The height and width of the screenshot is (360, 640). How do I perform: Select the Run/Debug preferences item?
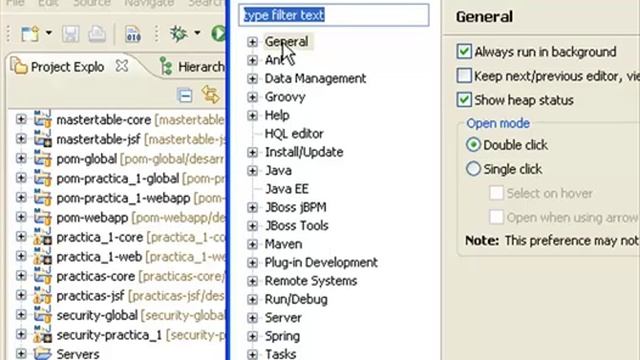(296, 299)
